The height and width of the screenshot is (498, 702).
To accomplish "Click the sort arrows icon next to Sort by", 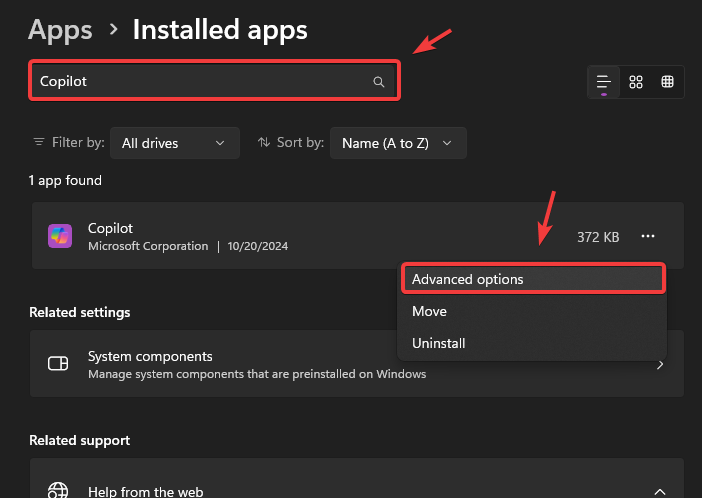I will click(x=264, y=142).
